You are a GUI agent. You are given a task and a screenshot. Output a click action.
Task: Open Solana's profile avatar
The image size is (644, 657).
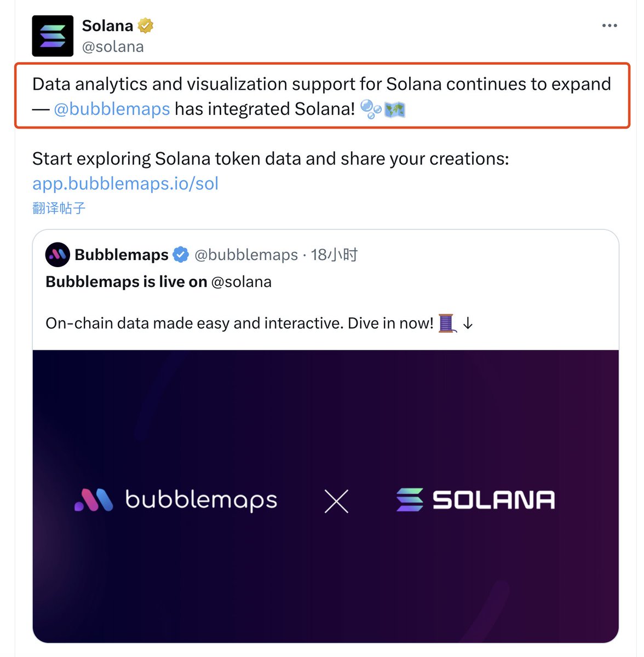pyautogui.click(x=53, y=36)
